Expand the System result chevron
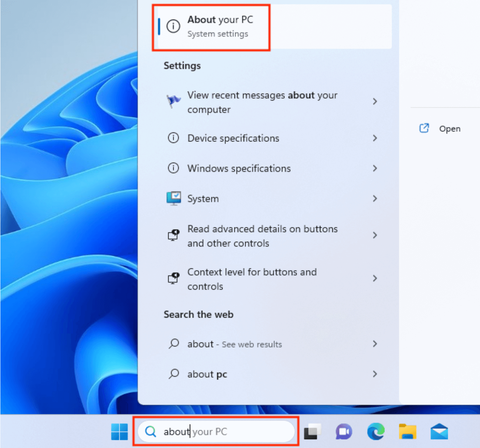 [375, 198]
